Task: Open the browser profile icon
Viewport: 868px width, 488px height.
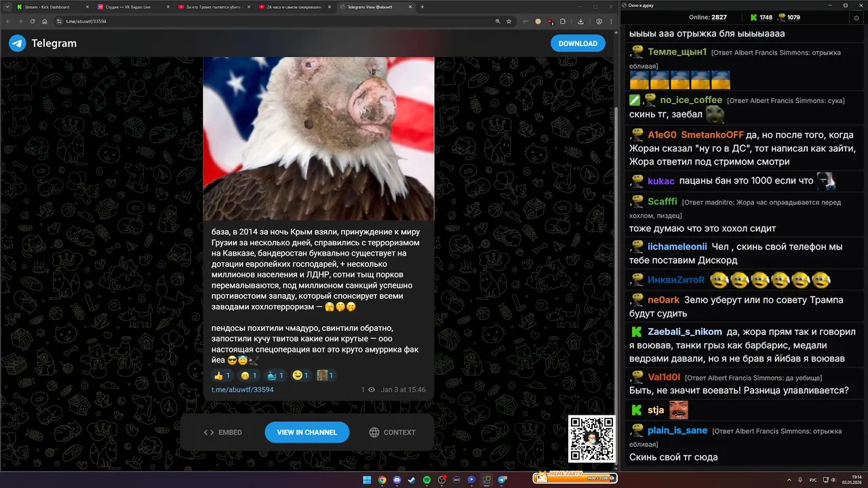Action: 599,21
